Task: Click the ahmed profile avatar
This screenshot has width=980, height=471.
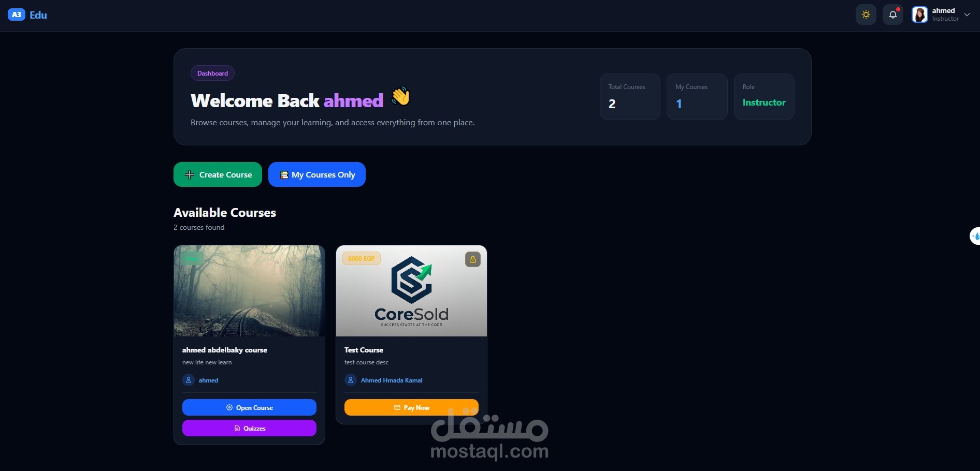Action: click(919, 14)
